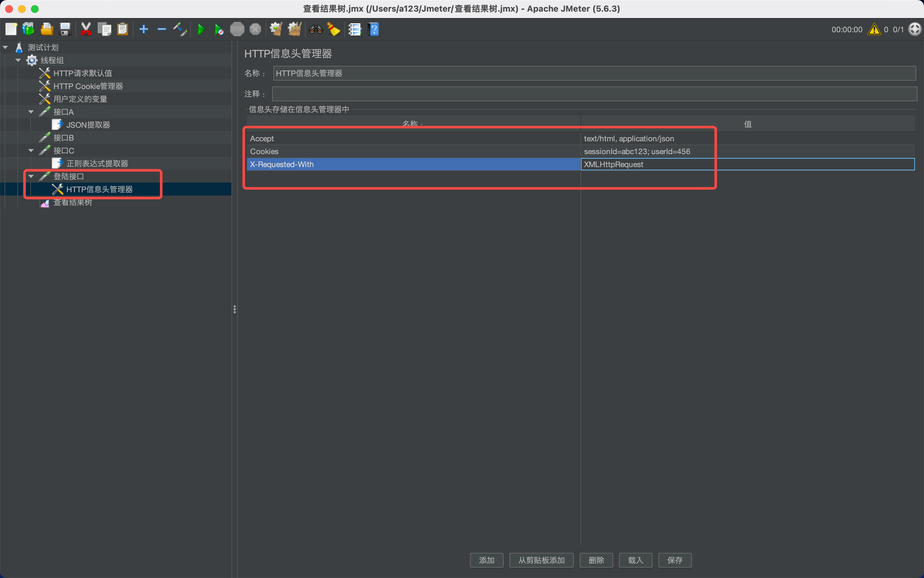Click the 0/1 thread count indicator

[x=898, y=29]
